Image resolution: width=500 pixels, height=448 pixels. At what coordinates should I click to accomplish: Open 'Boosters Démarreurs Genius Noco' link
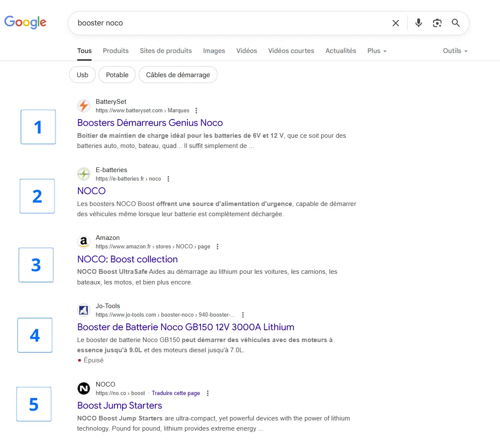(150, 122)
